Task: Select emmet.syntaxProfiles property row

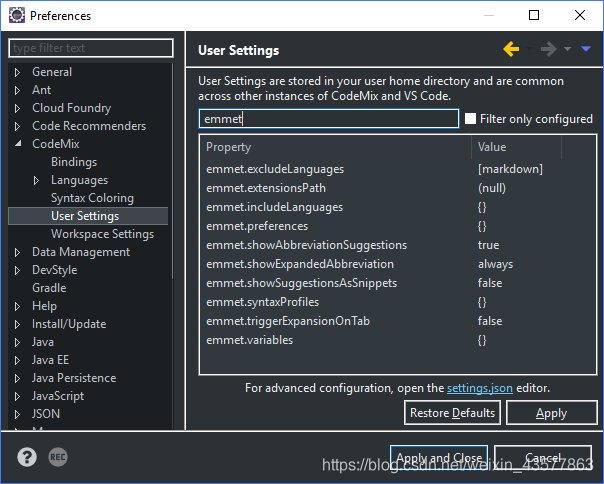Action: tap(398, 302)
